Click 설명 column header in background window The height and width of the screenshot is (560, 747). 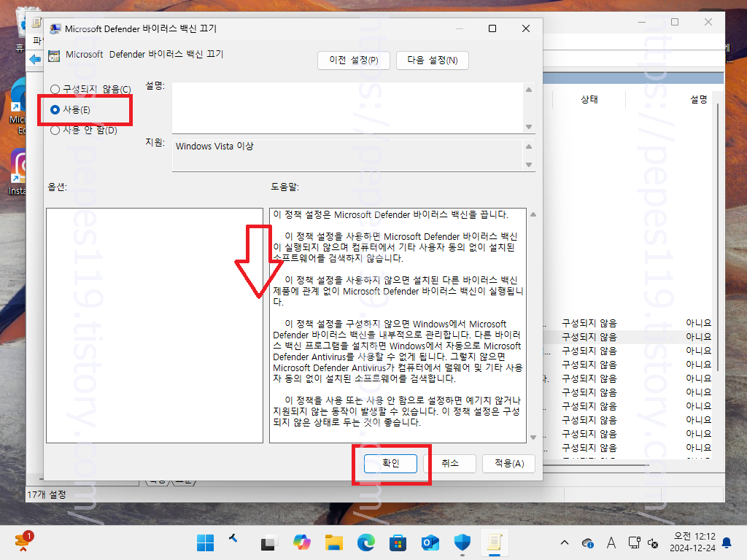pos(699,99)
